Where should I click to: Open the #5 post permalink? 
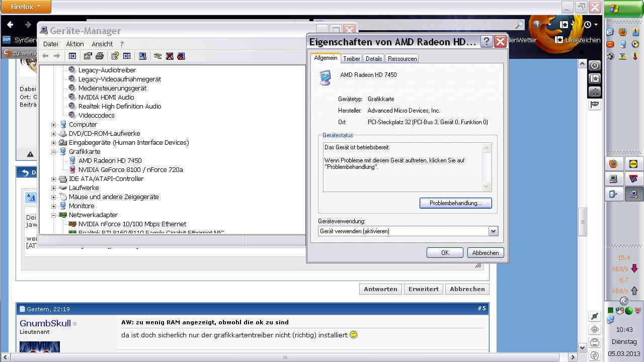point(481,308)
